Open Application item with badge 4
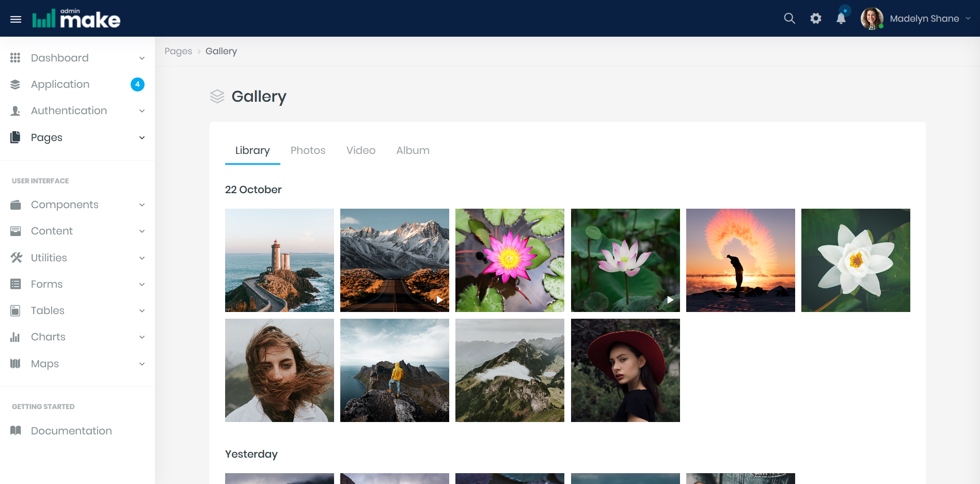The width and height of the screenshot is (980, 484). (60, 84)
